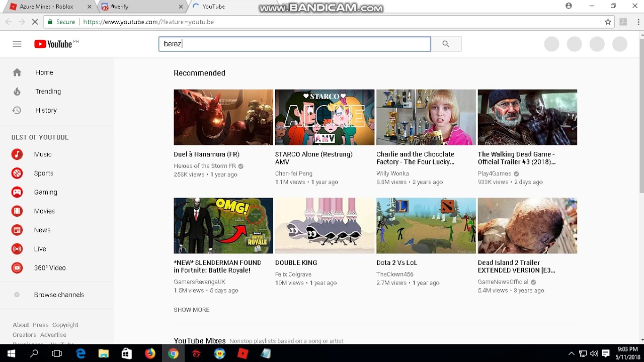Close the #verify tab
Image resolution: width=644 pixels, height=362 pixels.
[181, 7]
